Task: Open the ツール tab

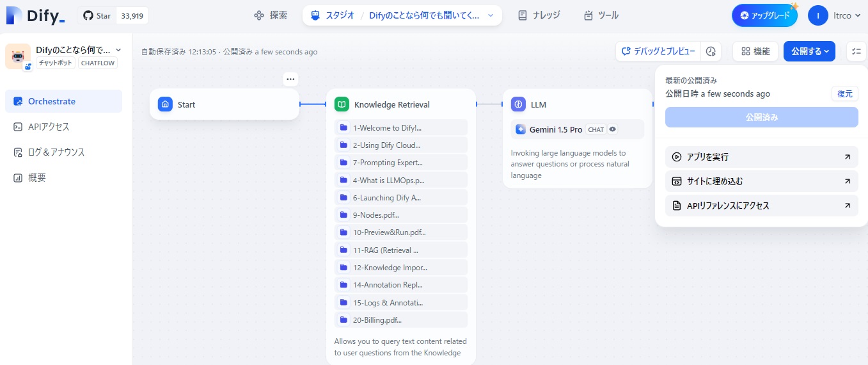Action: 601,15
